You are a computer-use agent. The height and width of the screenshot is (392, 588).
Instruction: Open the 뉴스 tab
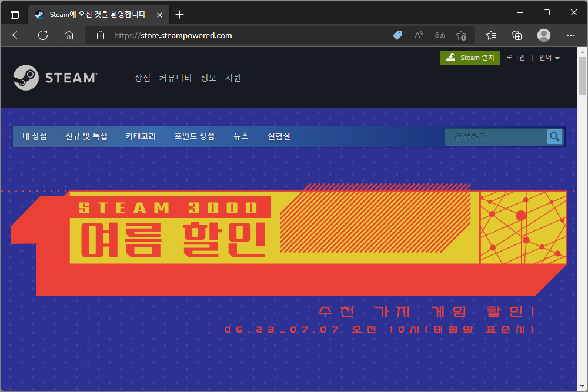point(240,136)
